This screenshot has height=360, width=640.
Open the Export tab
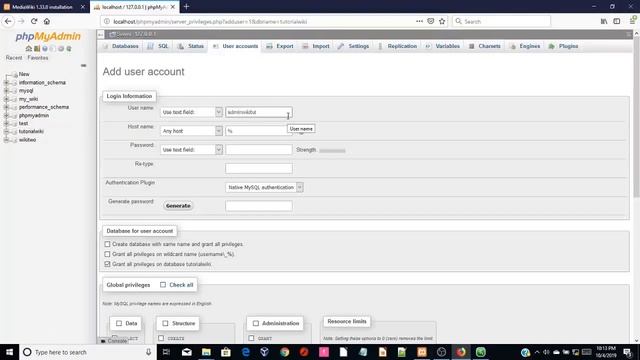pyautogui.click(x=280, y=46)
